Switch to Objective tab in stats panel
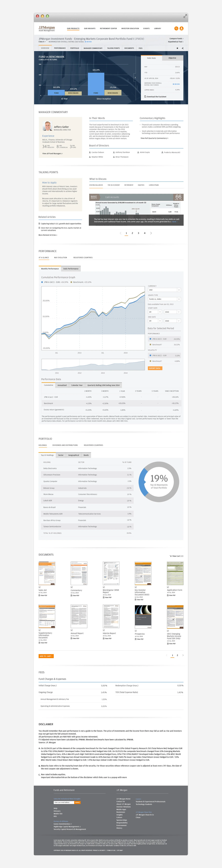Viewport: 222px width, 868px height. click(x=172, y=58)
